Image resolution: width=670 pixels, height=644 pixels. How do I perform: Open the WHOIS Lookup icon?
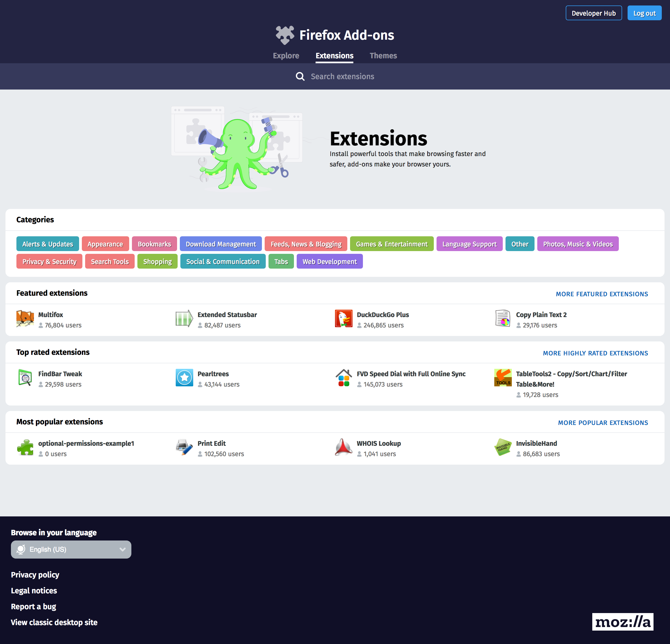coord(344,447)
